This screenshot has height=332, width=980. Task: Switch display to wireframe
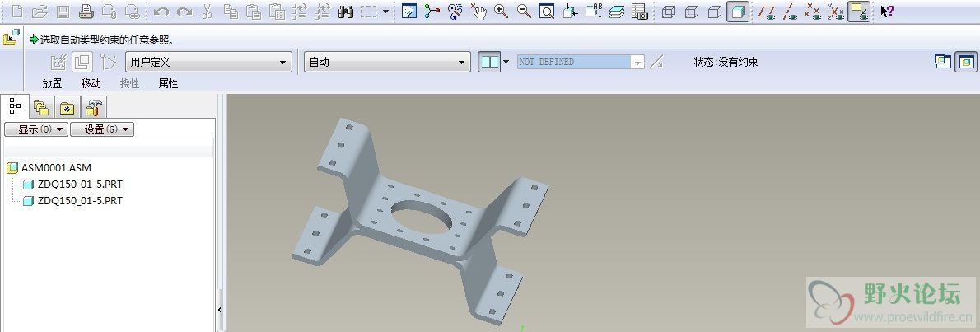point(669,12)
